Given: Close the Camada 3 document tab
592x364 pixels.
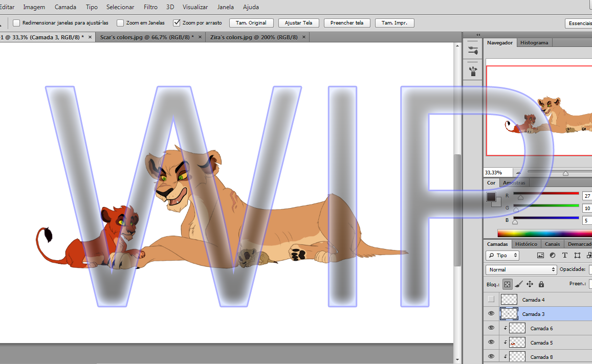Looking at the screenshot, I should (90, 37).
